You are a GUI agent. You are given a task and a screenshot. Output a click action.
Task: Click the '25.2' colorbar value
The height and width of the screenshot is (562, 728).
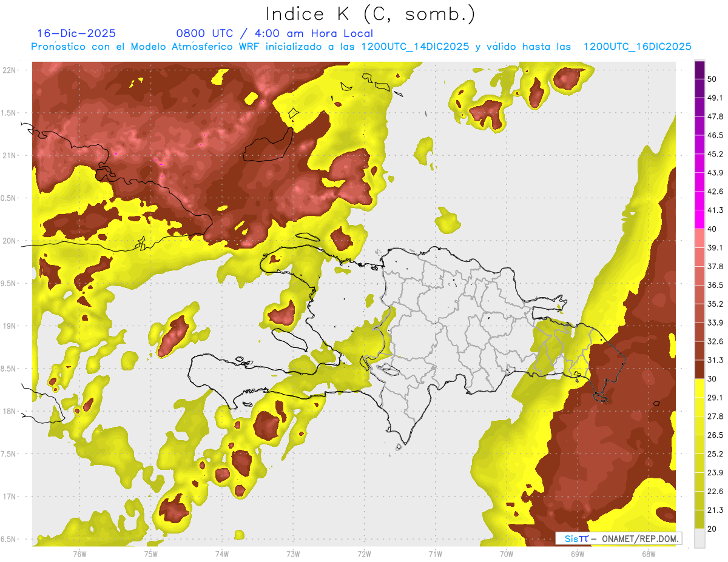(715, 454)
